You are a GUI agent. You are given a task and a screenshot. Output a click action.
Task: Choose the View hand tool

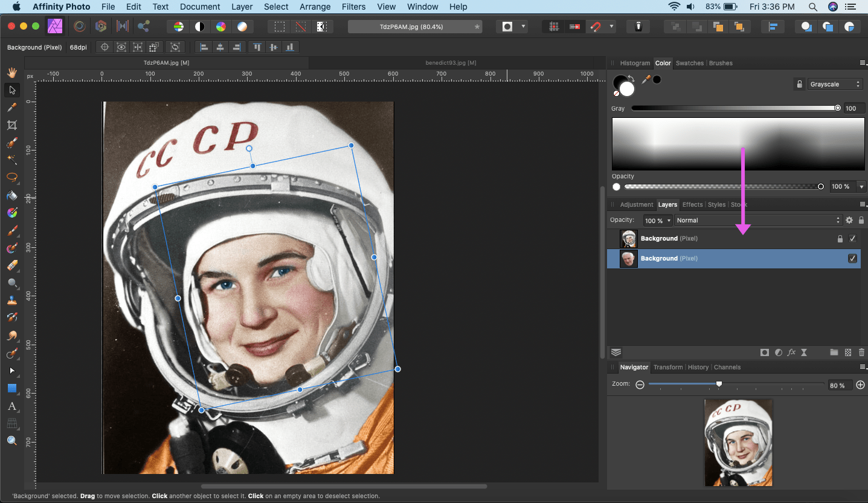point(11,73)
